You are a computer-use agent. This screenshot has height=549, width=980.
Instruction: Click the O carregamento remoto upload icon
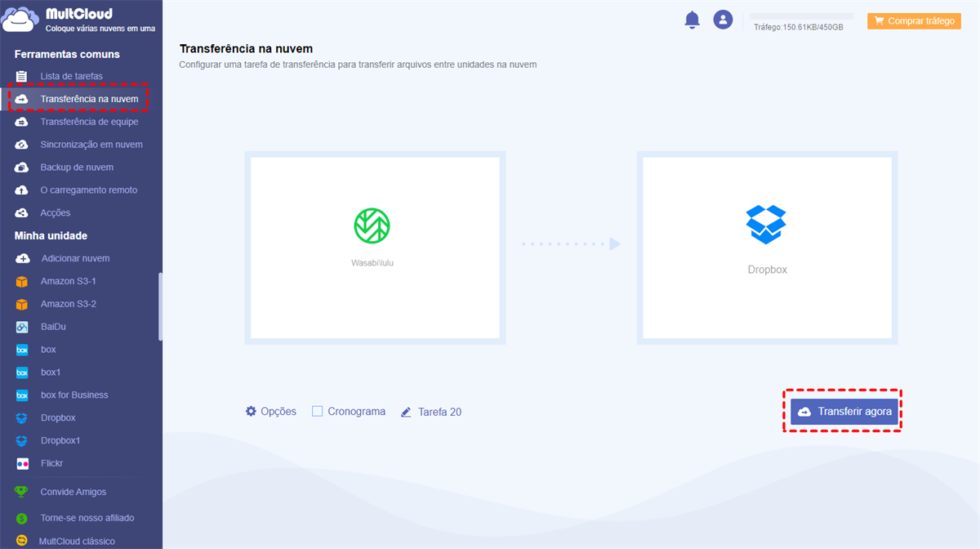pyautogui.click(x=22, y=190)
